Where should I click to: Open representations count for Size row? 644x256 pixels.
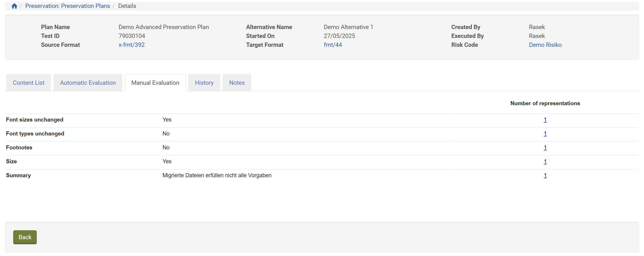[545, 161]
